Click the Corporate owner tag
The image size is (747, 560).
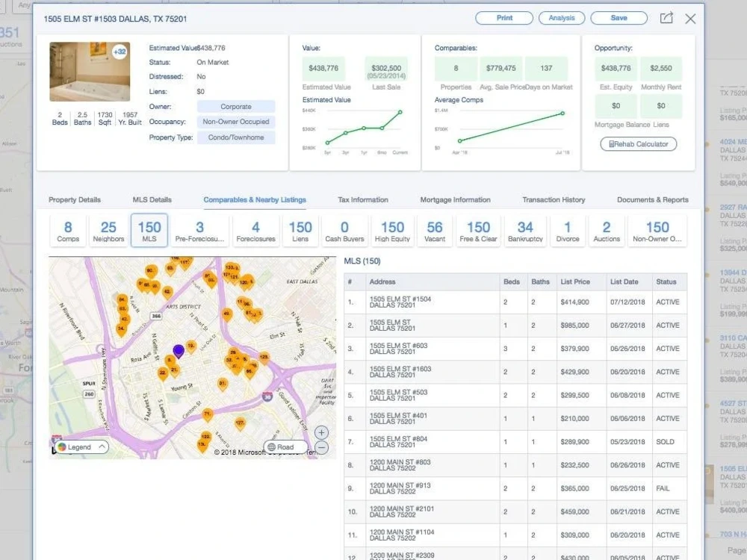click(x=236, y=107)
